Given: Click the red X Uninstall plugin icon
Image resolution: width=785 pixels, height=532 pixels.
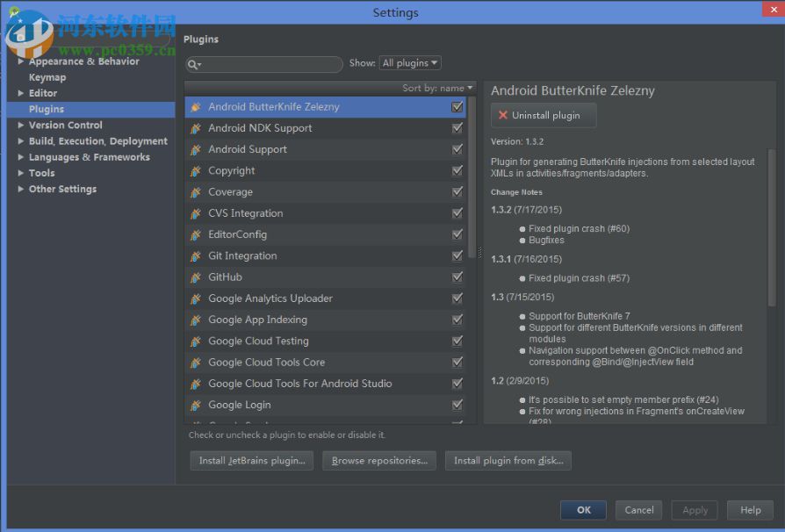Looking at the screenshot, I should [503, 116].
